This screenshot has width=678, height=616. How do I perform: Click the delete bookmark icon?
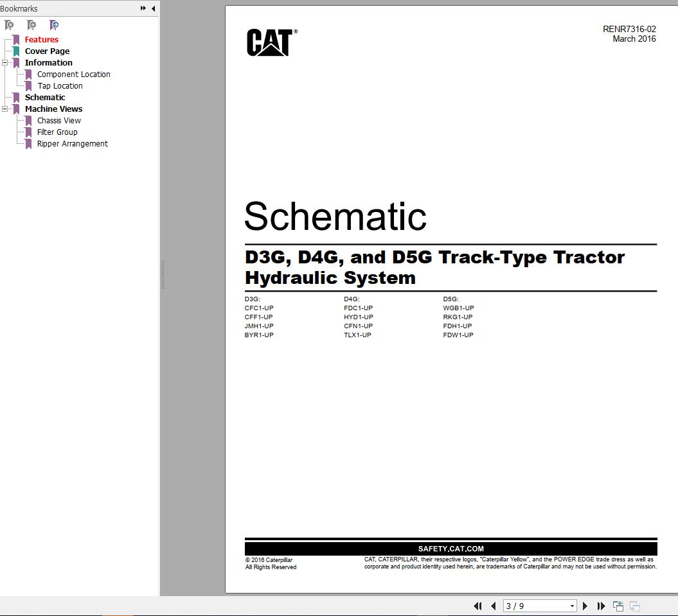click(9, 25)
